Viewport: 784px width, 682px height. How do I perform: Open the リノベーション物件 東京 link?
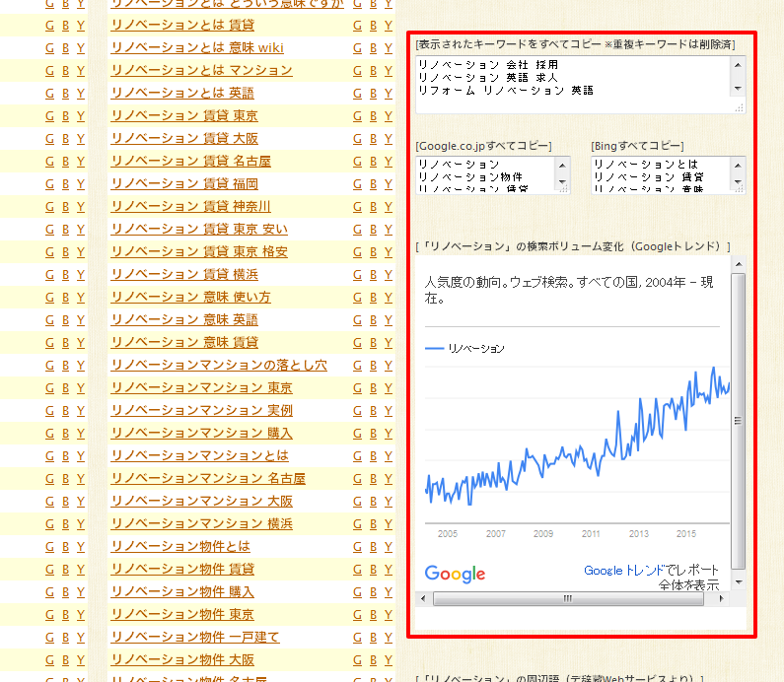coord(182,615)
